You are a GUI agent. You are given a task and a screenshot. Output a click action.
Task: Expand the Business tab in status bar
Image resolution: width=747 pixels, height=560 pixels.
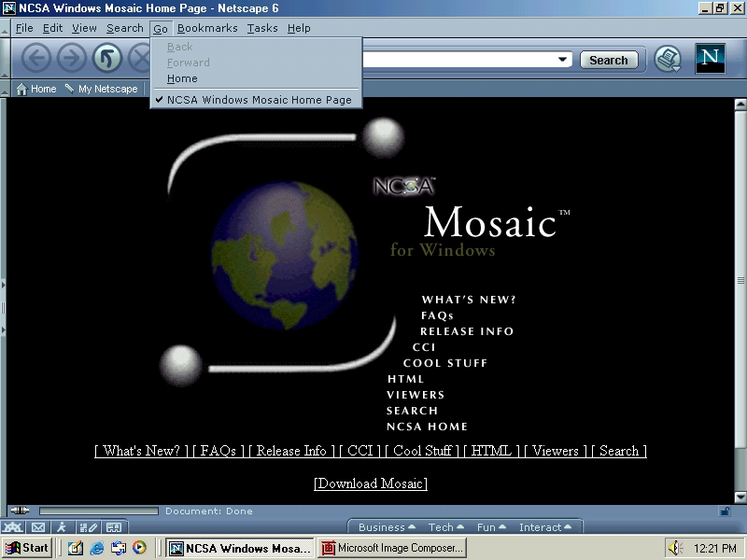[x=387, y=527]
